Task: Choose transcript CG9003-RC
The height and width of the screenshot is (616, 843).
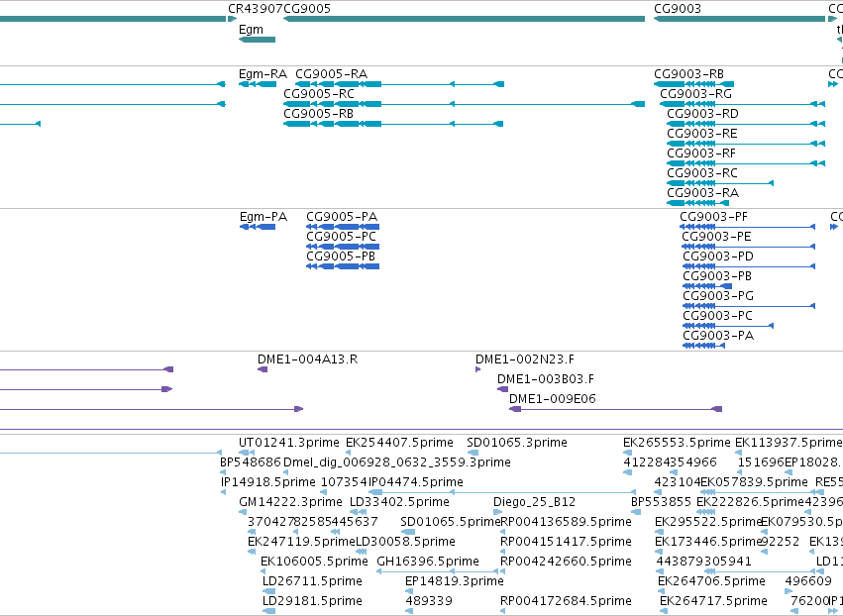Action: point(702,173)
